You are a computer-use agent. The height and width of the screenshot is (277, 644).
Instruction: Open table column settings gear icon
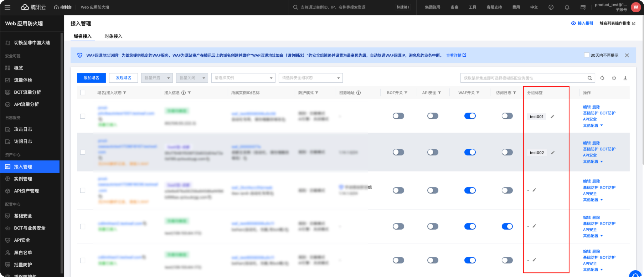614,78
